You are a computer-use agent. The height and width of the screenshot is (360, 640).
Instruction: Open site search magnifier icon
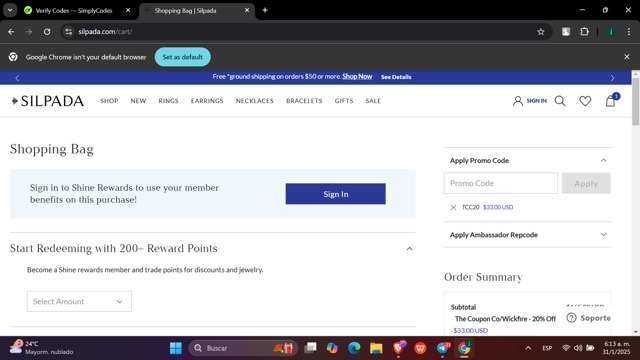(560, 101)
